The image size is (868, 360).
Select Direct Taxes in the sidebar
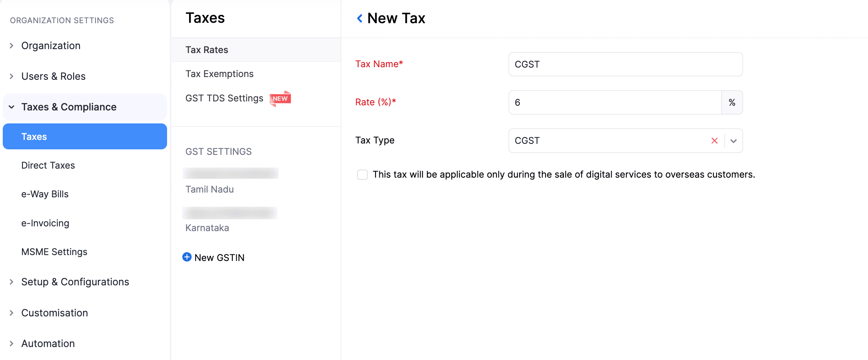click(x=48, y=165)
